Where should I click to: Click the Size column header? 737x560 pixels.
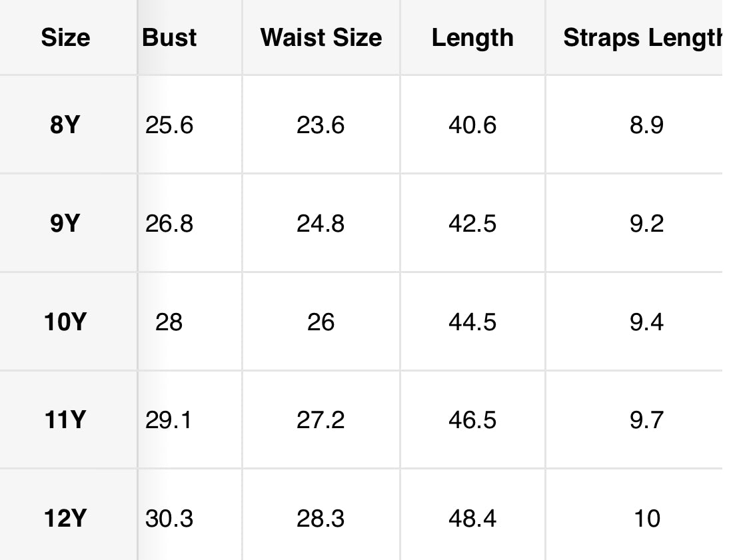pyautogui.click(x=65, y=37)
